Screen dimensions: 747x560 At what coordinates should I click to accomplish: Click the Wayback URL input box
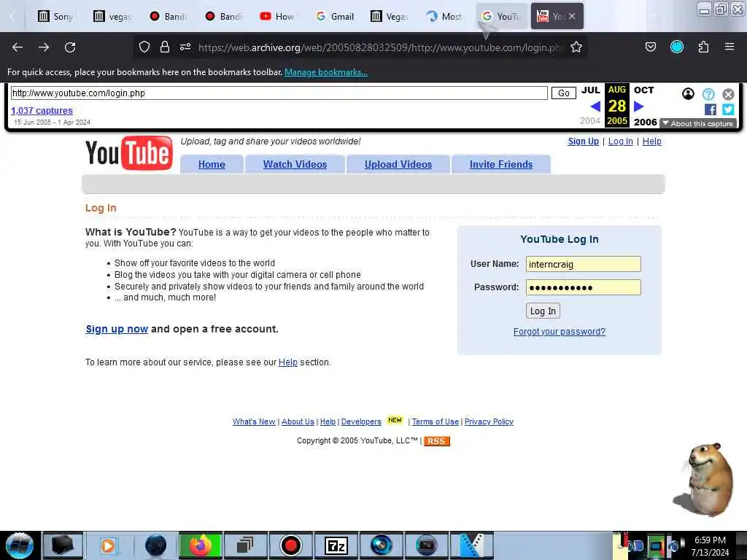(279, 93)
